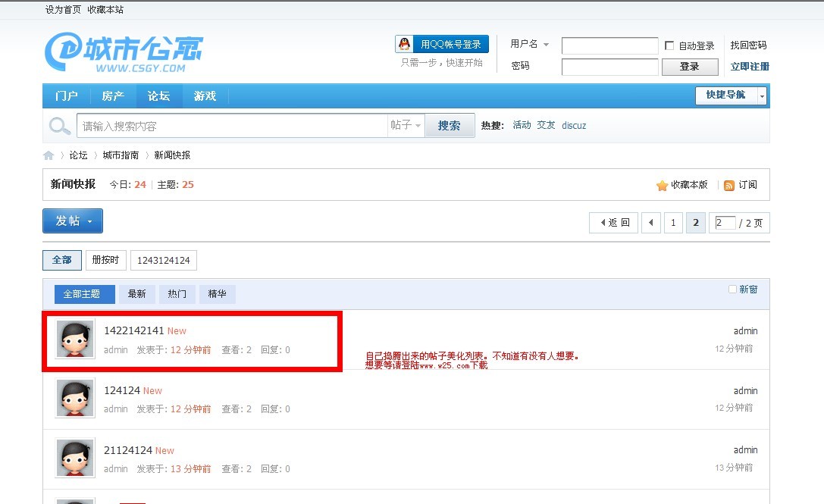Image resolution: width=824 pixels, height=504 pixels.
Task: Click current page 2 button
Action: pos(696,223)
